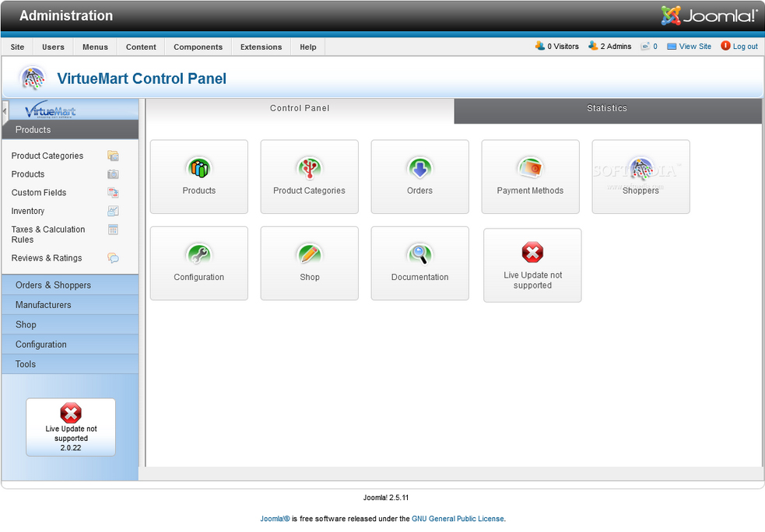Collapse the Products sidebar section header
The image size is (765, 532).
click(70, 130)
